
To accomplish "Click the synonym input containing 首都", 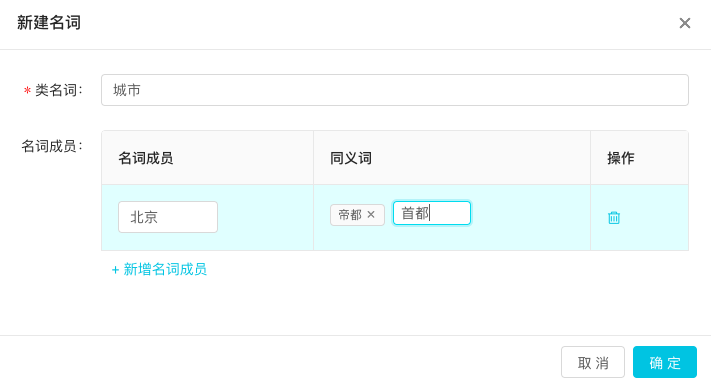I will click(x=432, y=213).
